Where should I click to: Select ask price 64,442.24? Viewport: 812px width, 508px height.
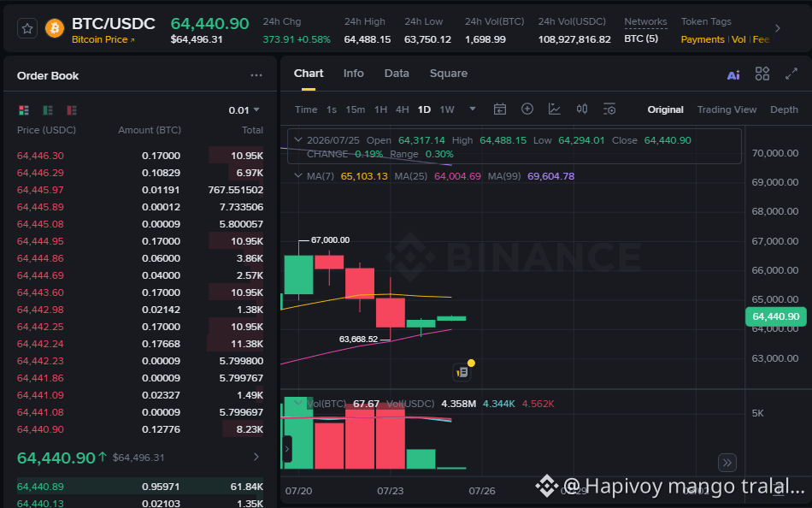point(40,344)
